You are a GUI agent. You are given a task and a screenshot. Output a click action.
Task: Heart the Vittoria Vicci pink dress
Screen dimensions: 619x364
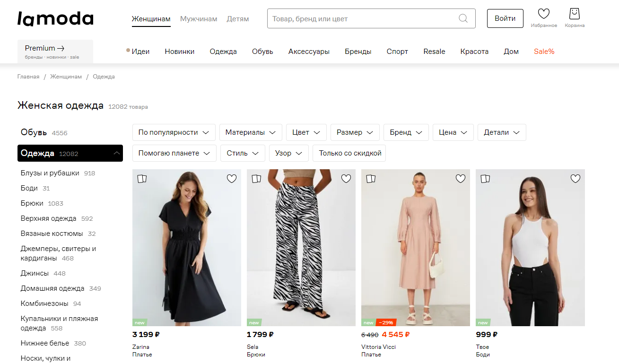pyautogui.click(x=461, y=179)
